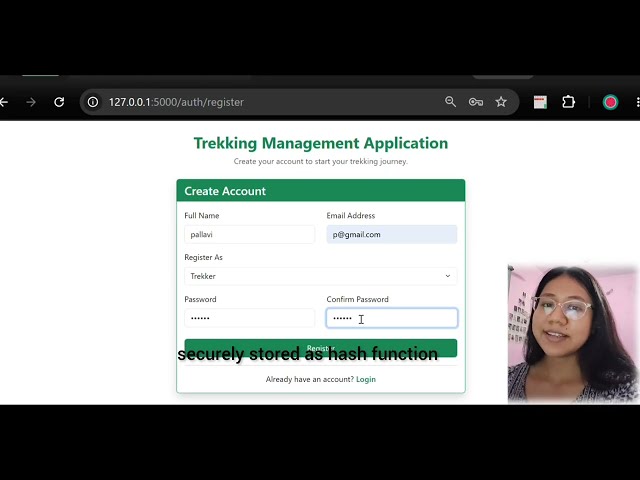Follow the Login link
Image resolution: width=640 pixels, height=480 pixels.
[366, 379]
